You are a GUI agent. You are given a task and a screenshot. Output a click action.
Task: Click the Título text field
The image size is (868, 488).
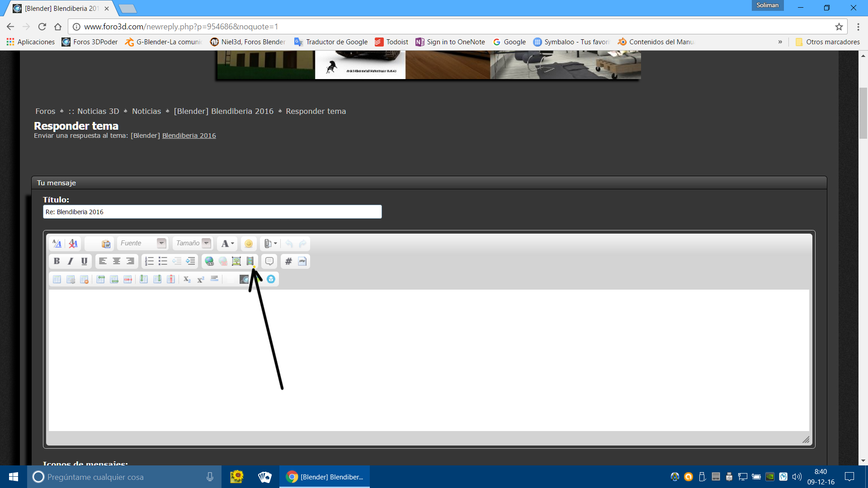click(x=212, y=212)
